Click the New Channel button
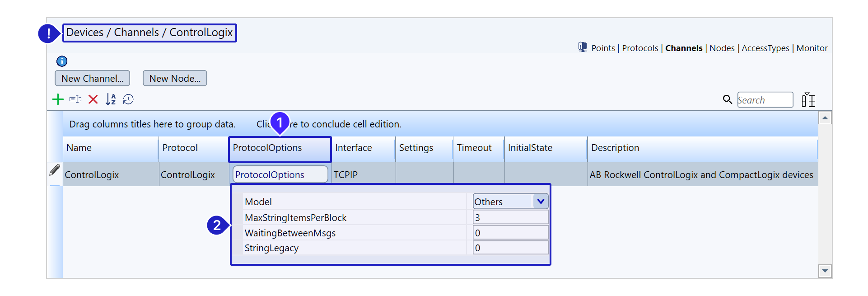The image size is (868, 296). 93,78
